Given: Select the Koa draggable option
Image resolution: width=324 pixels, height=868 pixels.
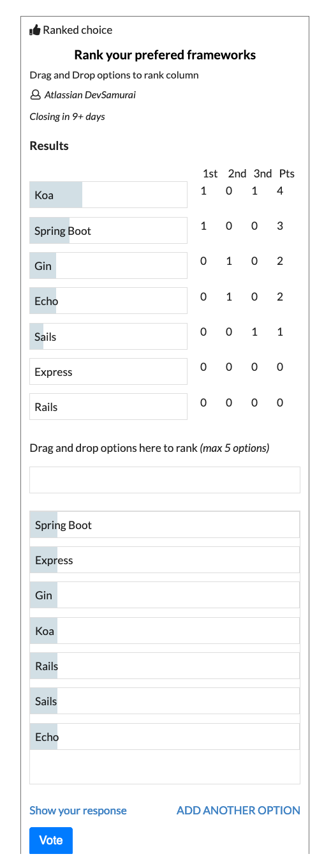Looking at the screenshot, I should (165, 631).
